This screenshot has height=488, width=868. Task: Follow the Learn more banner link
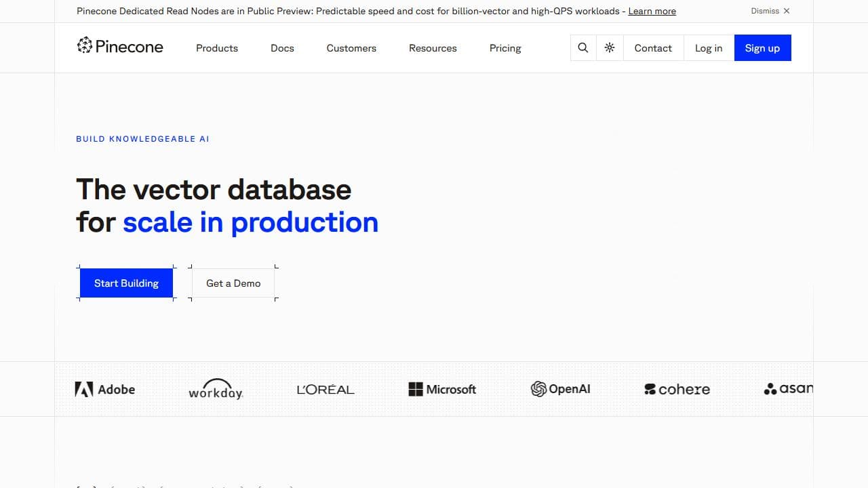652,11
